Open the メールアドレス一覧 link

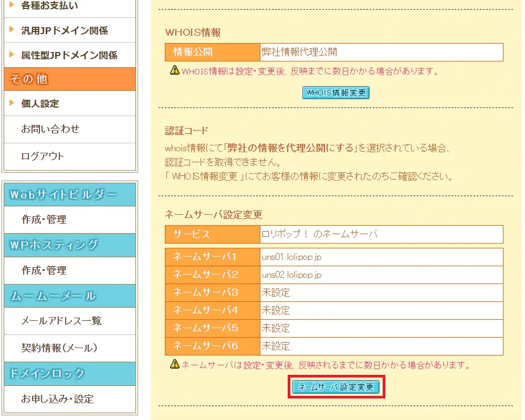[61, 321]
